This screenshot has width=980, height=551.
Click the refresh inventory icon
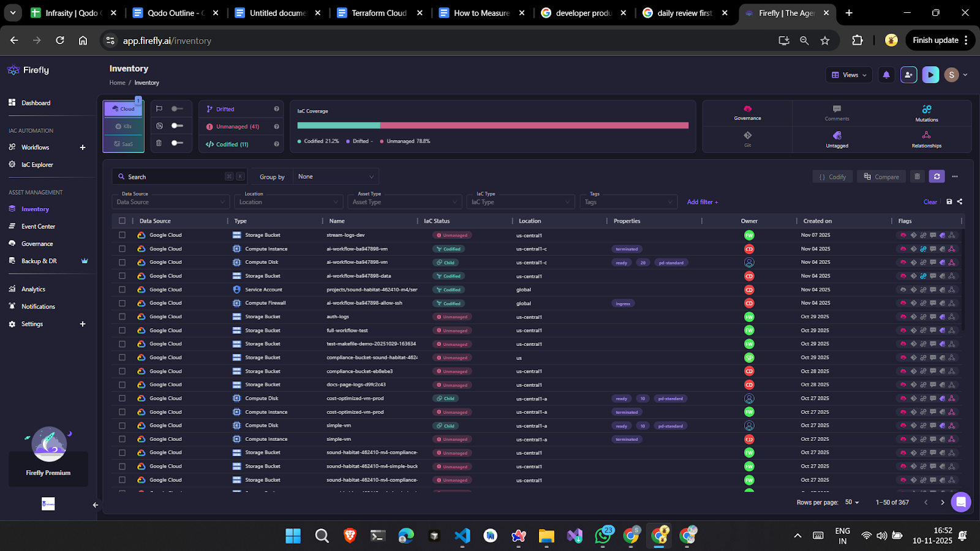pos(937,176)
